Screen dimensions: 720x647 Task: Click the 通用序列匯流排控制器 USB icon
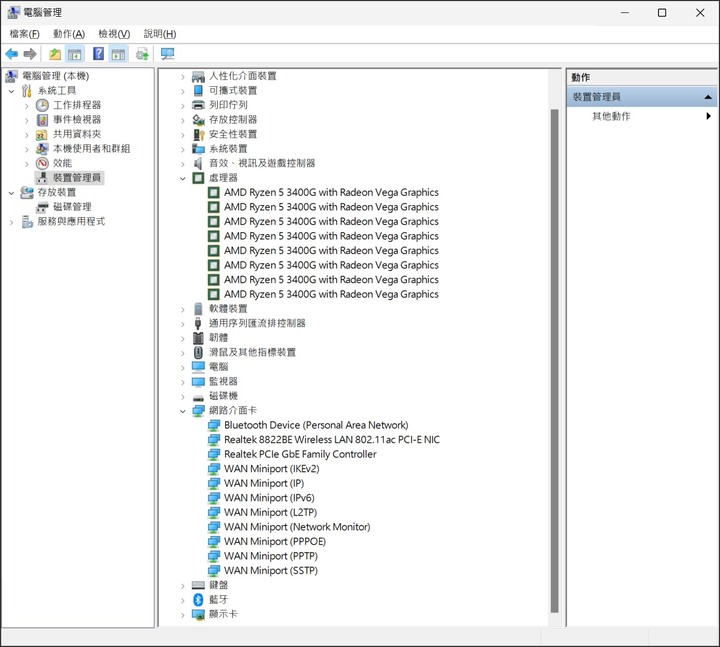click(198, 323)
